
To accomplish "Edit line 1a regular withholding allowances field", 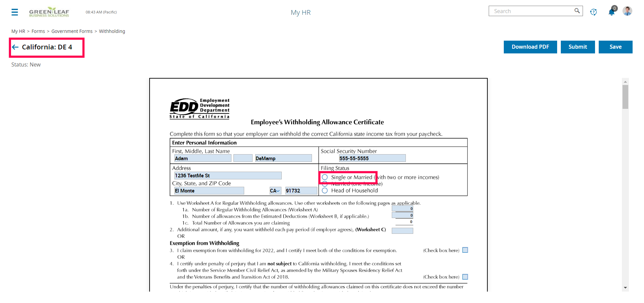I will click(x=402, y=209).
